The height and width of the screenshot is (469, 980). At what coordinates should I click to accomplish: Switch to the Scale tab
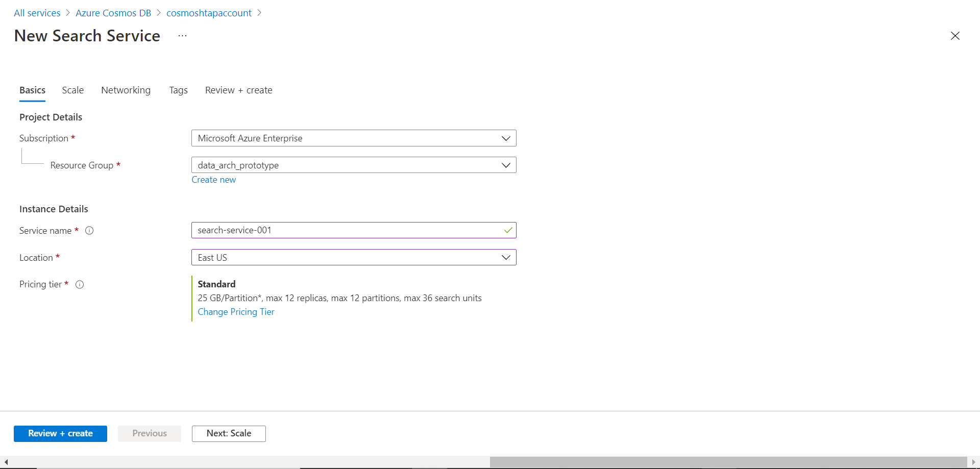pyautogui.click(x=73, y=90)
